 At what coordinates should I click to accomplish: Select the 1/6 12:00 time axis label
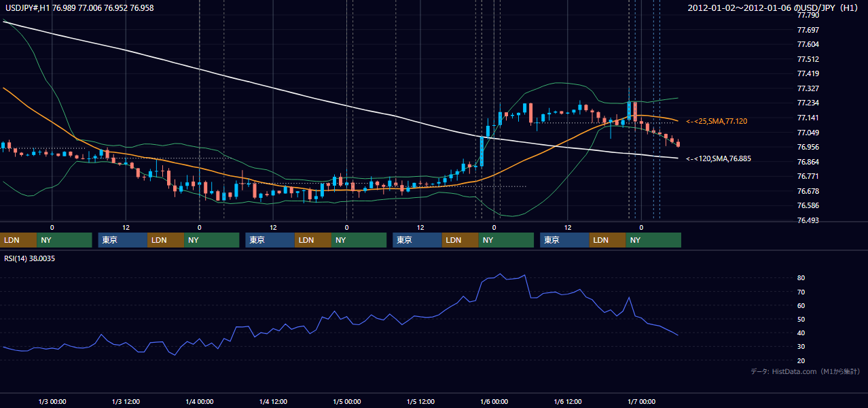click(x=568, y=402)
